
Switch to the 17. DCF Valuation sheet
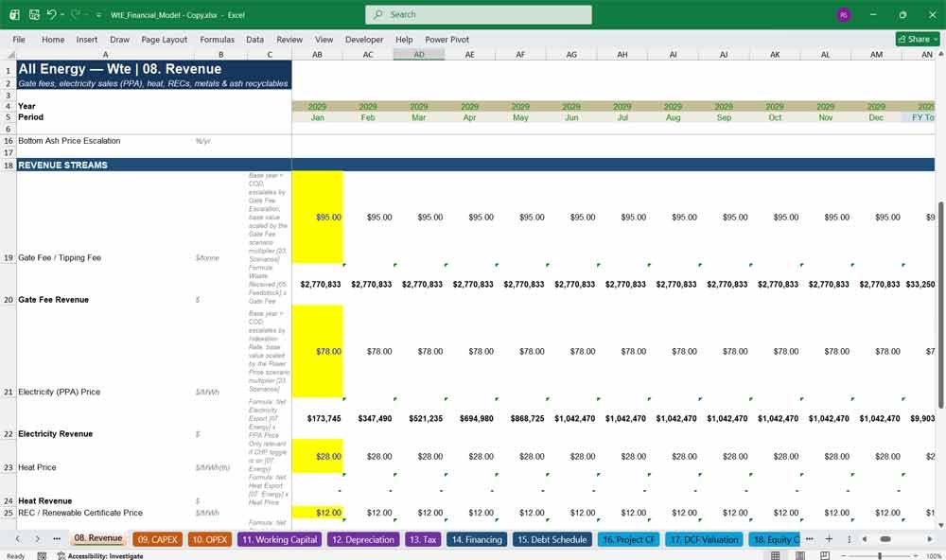tap(704, 539)
